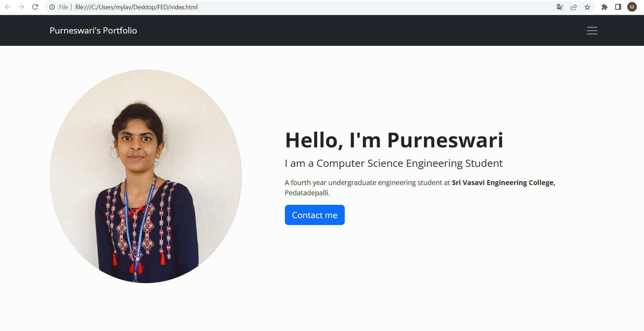Click the Contact me button

click(x=315, y=215)
